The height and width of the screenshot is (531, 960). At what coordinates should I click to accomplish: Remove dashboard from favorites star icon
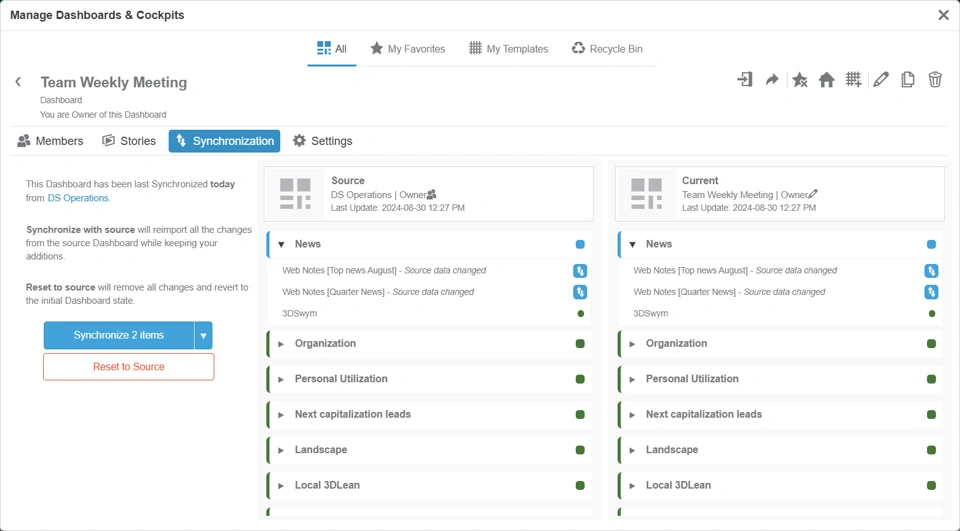point(799,80)
